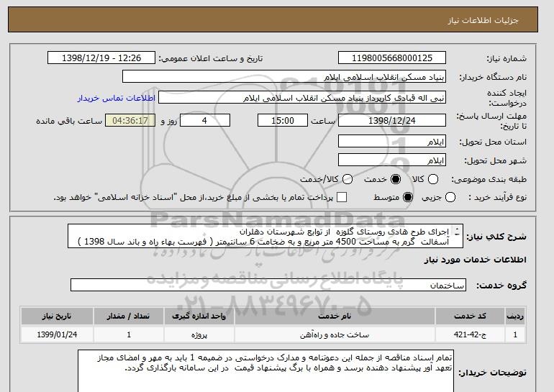Click the buyer notes text area
The height and width of the screenshot is (392, 554).
[x=265, y=371]
